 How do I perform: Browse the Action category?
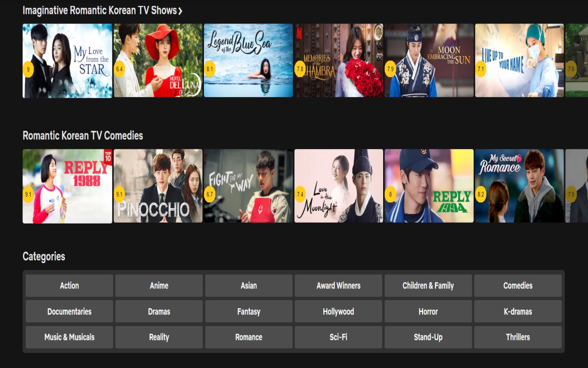click(69, 286)
